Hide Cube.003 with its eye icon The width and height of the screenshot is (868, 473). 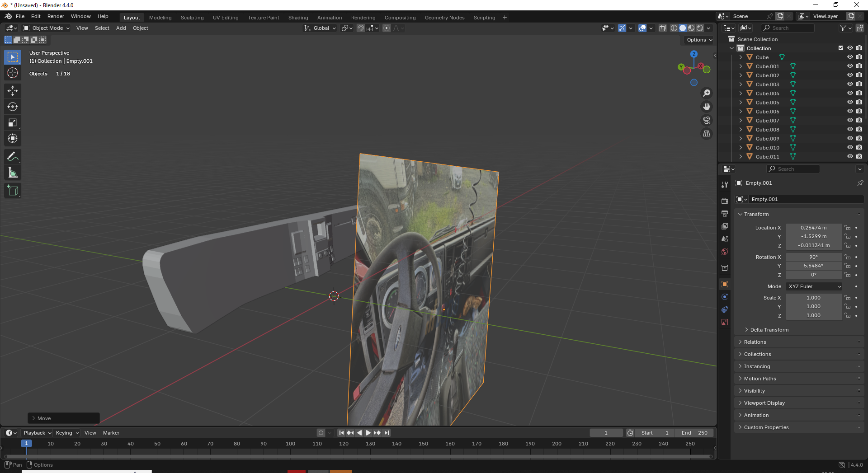850,84
